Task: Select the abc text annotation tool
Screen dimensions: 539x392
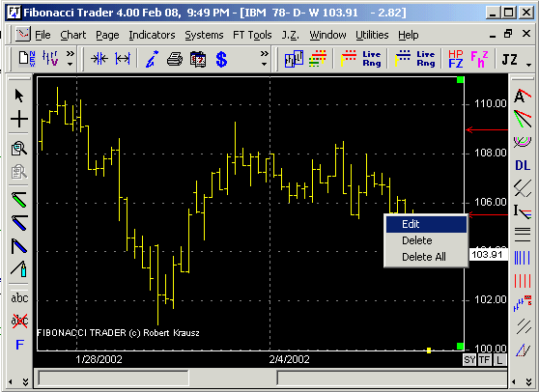Action: (19, 298)
